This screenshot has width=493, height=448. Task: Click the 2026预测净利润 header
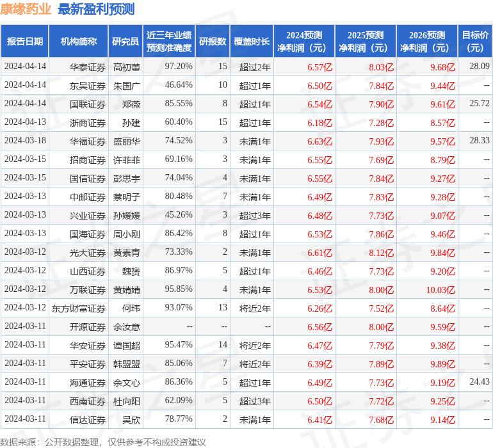pyautogui.click(x=427, y=41)
